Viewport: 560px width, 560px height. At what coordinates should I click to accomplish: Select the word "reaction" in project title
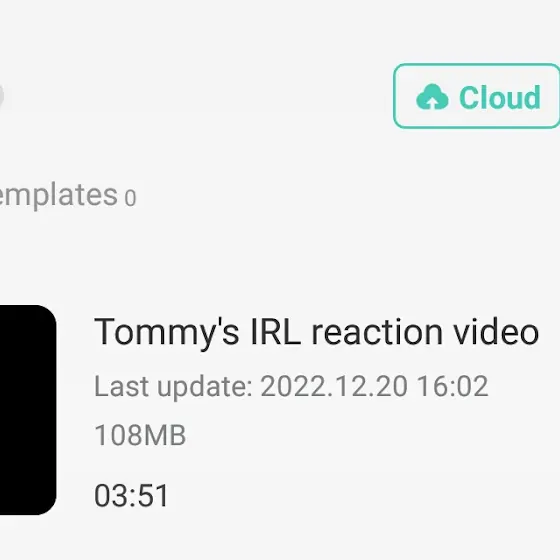[377, 333]
